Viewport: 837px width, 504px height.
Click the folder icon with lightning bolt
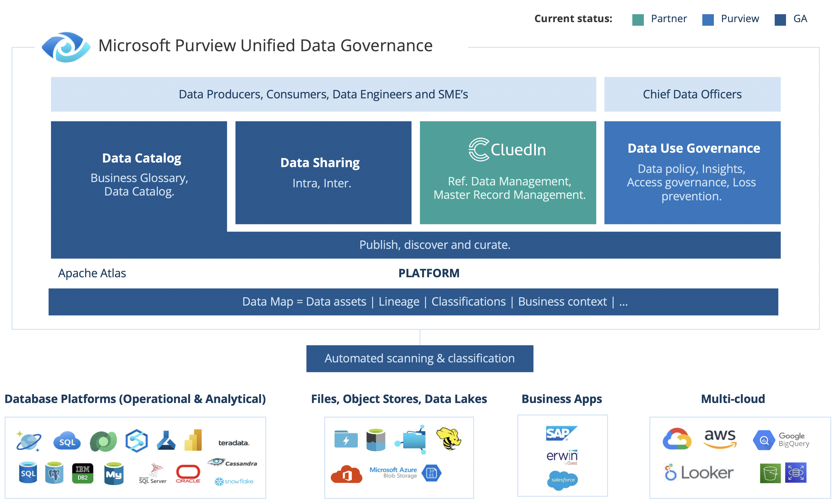[x=346, y=439]
